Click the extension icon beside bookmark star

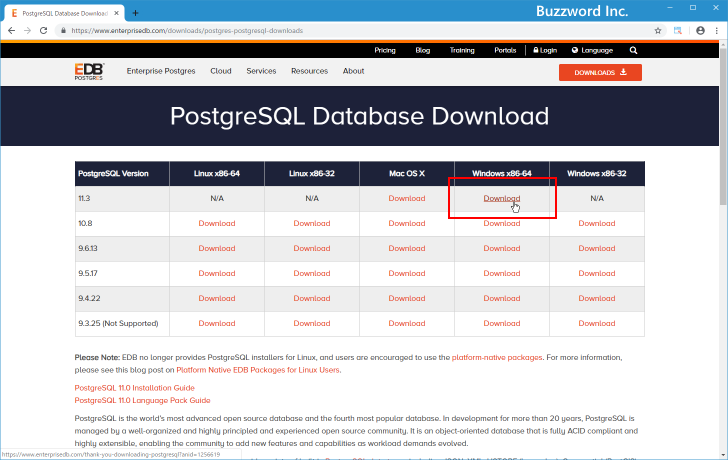[678, 31]
